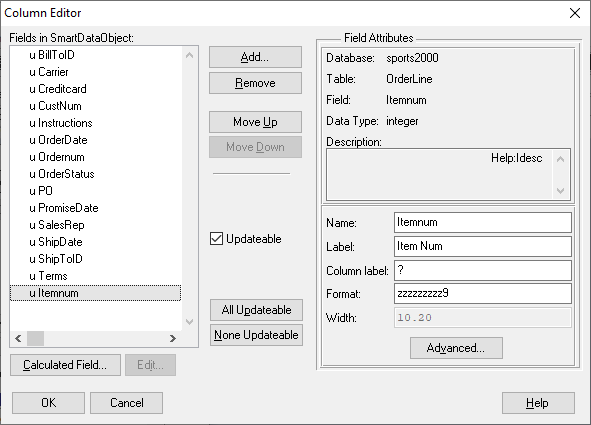The height and width of the screenshot is (425, 591).
Task: Select the SalesRep field in list
Action: point(95,225)
